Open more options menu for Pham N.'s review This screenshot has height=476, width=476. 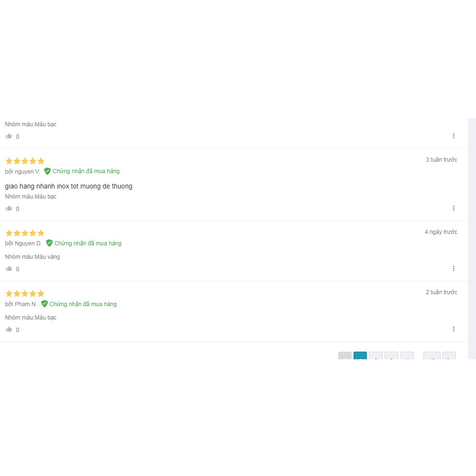pos(454,330)
